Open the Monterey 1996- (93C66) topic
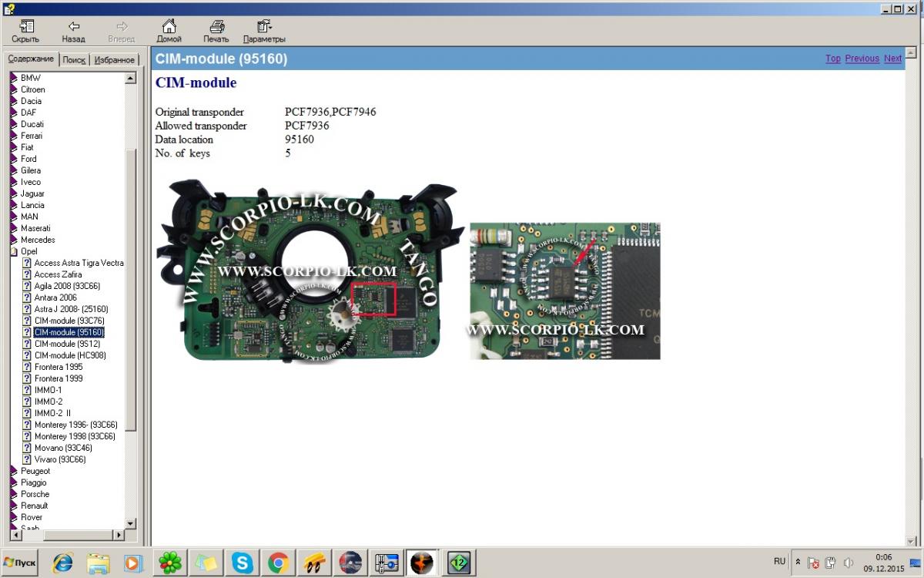Screen dimensions: 924x578 (x=75, y=425)
